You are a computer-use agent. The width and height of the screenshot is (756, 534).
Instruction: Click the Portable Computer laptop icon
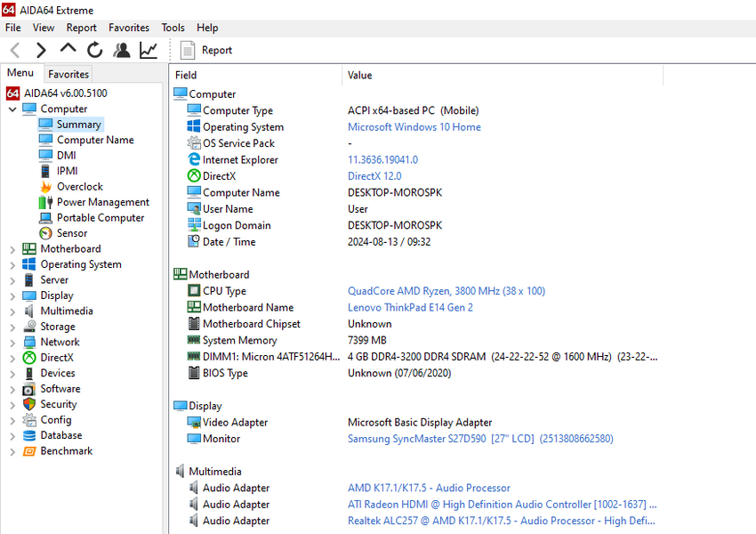45,218
